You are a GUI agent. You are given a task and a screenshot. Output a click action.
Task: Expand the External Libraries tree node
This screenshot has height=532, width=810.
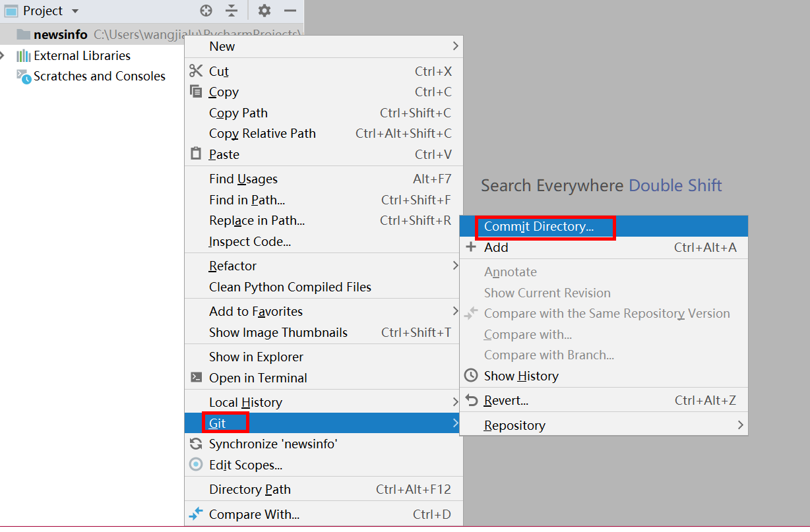click(x=3, y=55)
